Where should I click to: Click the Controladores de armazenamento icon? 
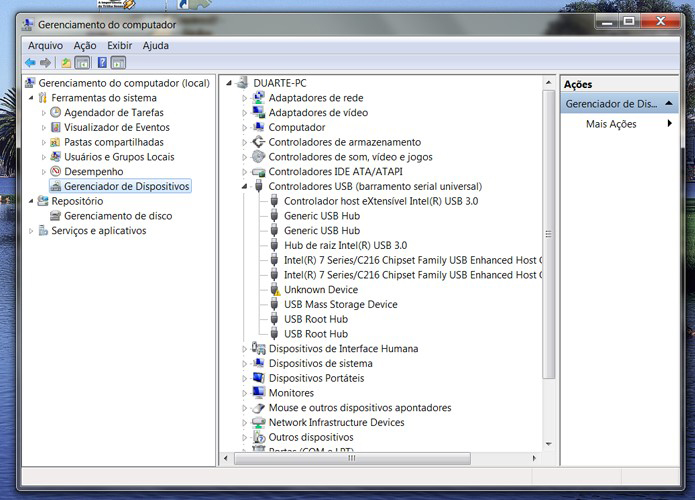pos(258,142)
